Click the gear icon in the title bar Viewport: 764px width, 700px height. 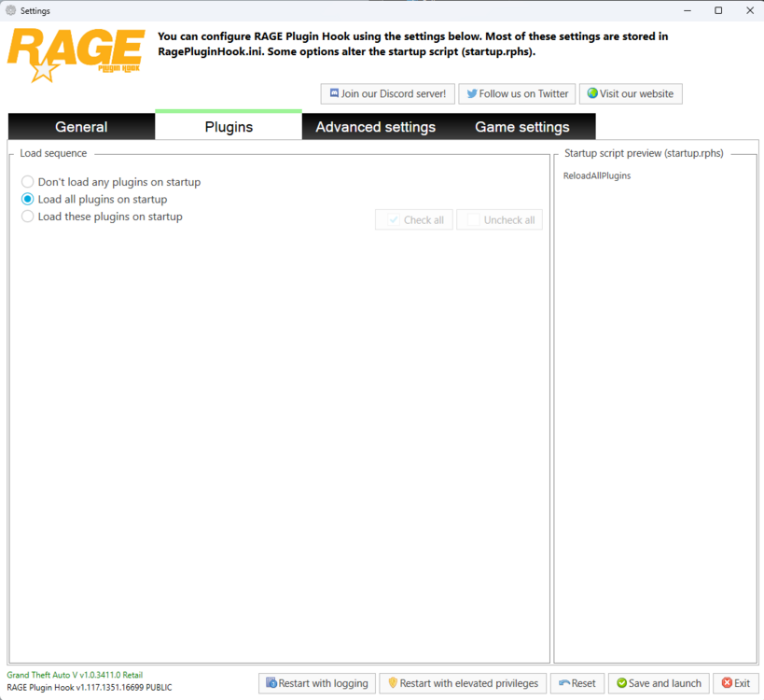pos(10,10)
